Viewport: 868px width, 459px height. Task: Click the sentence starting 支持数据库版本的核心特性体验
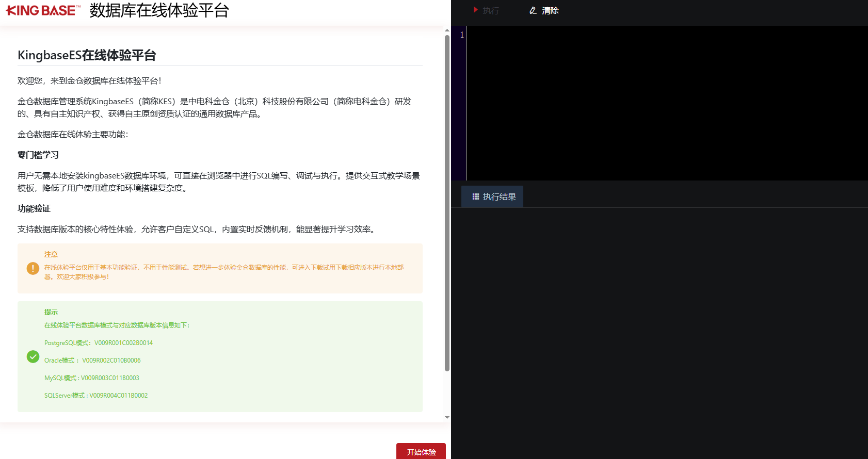198,229
